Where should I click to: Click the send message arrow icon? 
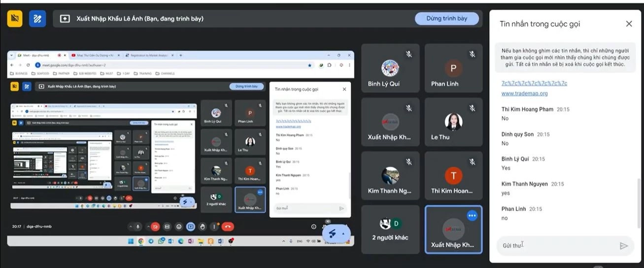click(624, 245)
